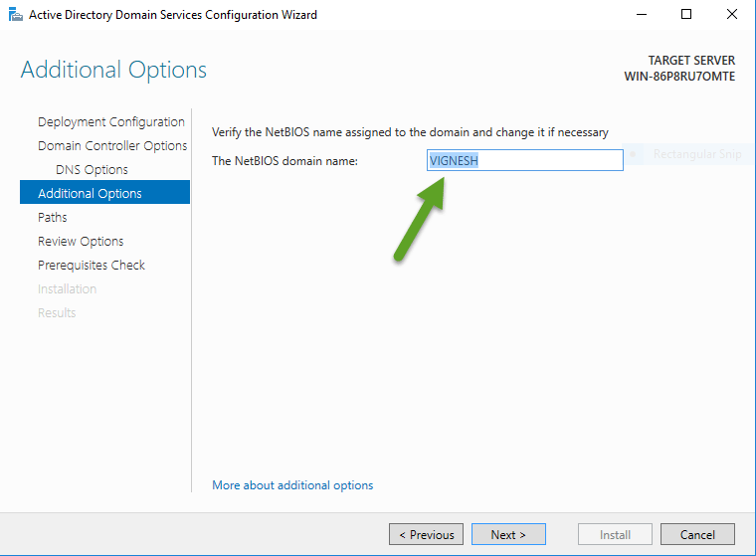Viewport: 756px width, 556px height.
Task: Jump to the Paths step
Action: (53, 218)
